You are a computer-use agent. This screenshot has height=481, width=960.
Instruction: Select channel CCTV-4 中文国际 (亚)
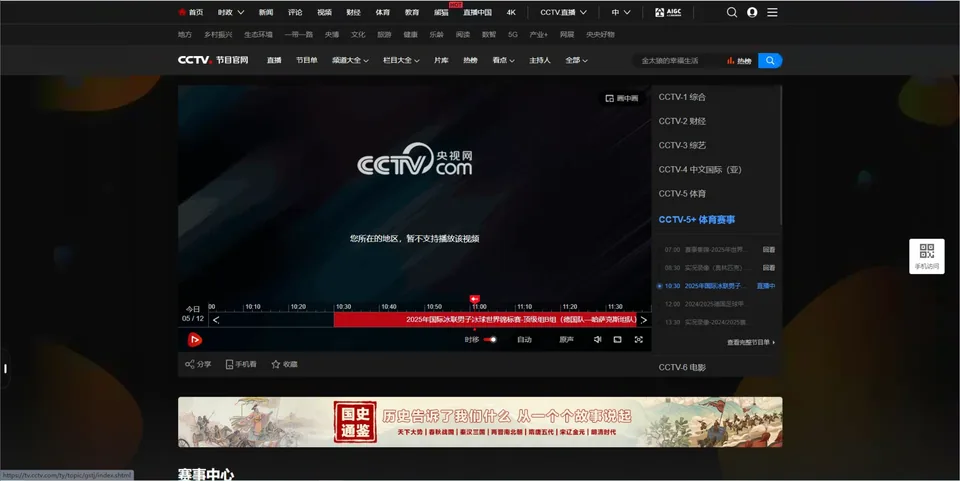point(700,170)
